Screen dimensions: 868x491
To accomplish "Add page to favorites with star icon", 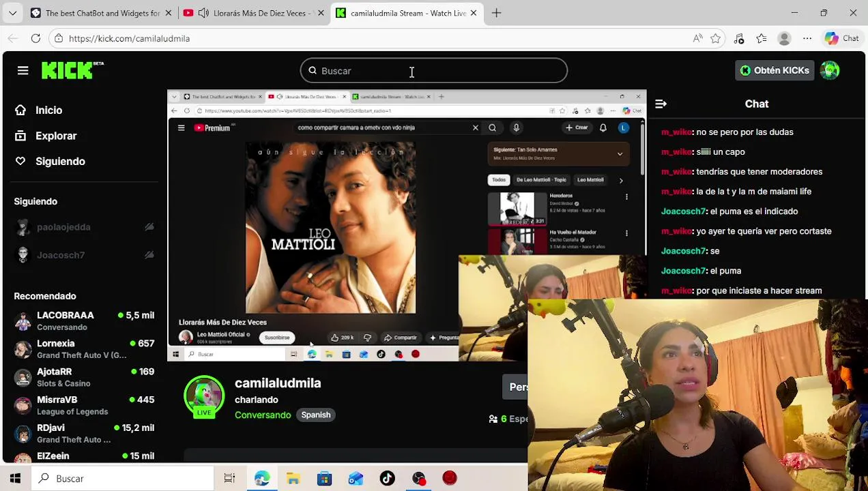I will (715, 39).
